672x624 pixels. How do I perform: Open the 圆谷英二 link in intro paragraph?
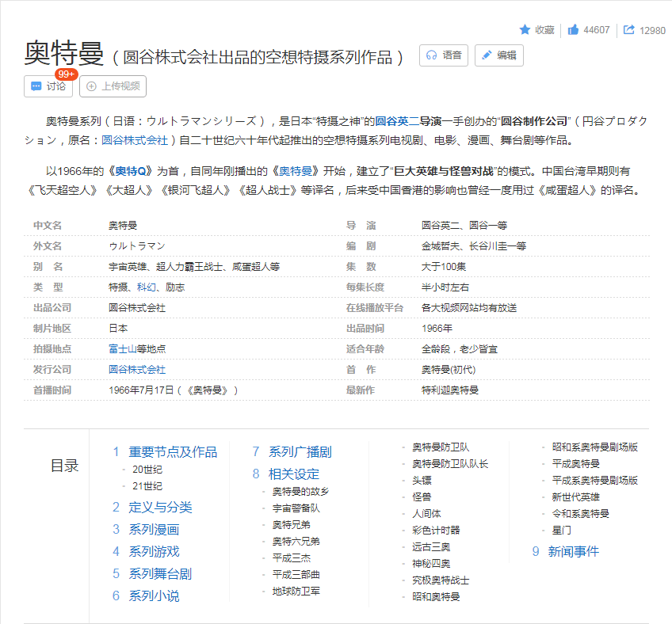tap(397, 121)
